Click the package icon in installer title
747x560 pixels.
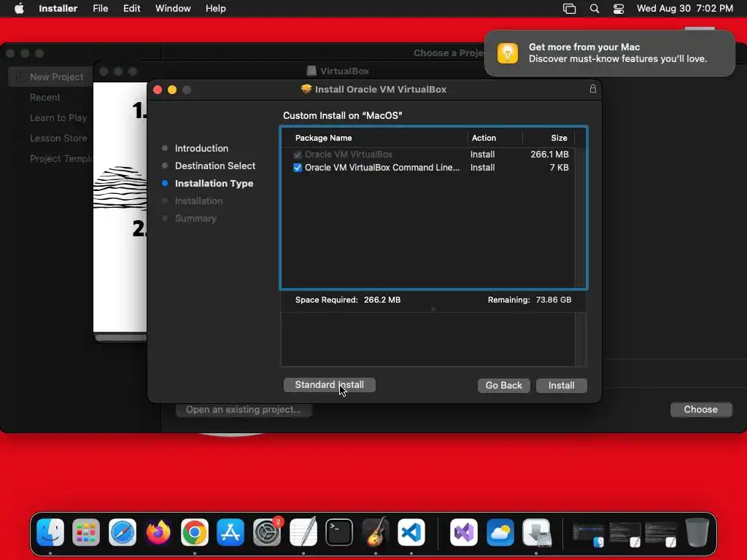pyautogui.click(x=306, y=89)
